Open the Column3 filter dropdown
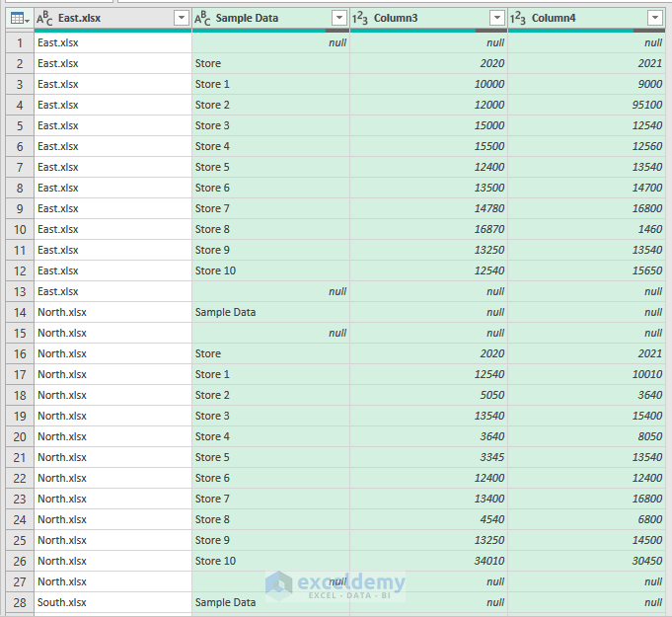Viewport: 672px width, 617px height. point(496,18)
